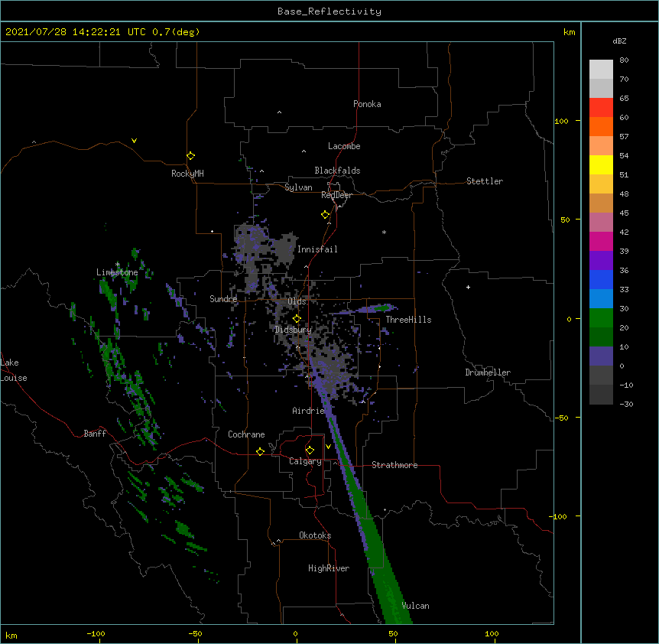Click the yellow V marker northwest of RockyMH
Viewport: 659px width, 644px height.
[134, 141]
